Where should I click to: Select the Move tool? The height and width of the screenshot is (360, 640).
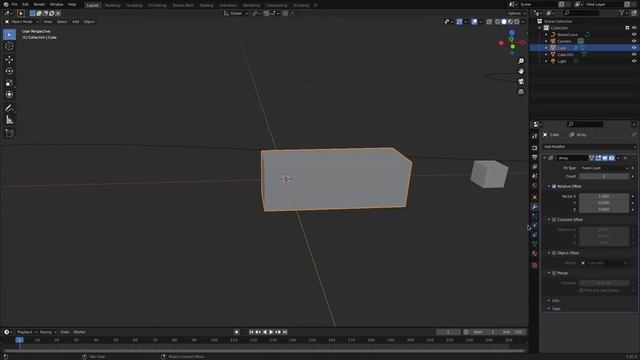(9, 60)
